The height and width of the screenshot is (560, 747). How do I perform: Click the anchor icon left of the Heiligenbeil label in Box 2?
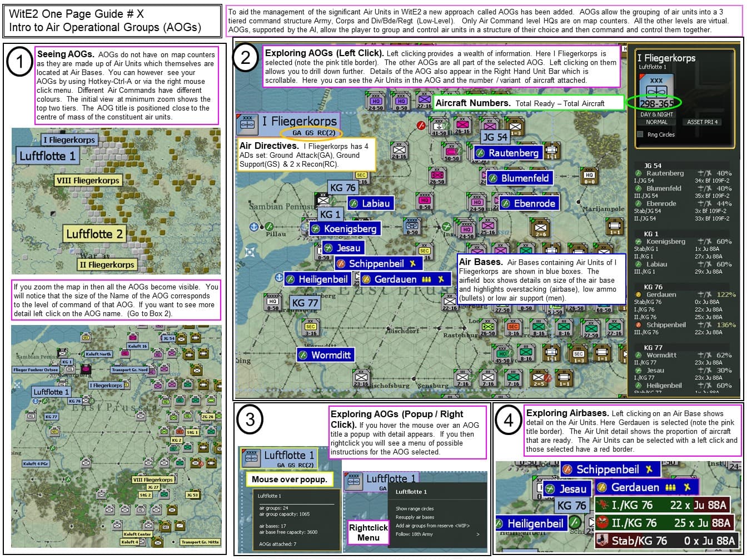click(x=278, y=277)
